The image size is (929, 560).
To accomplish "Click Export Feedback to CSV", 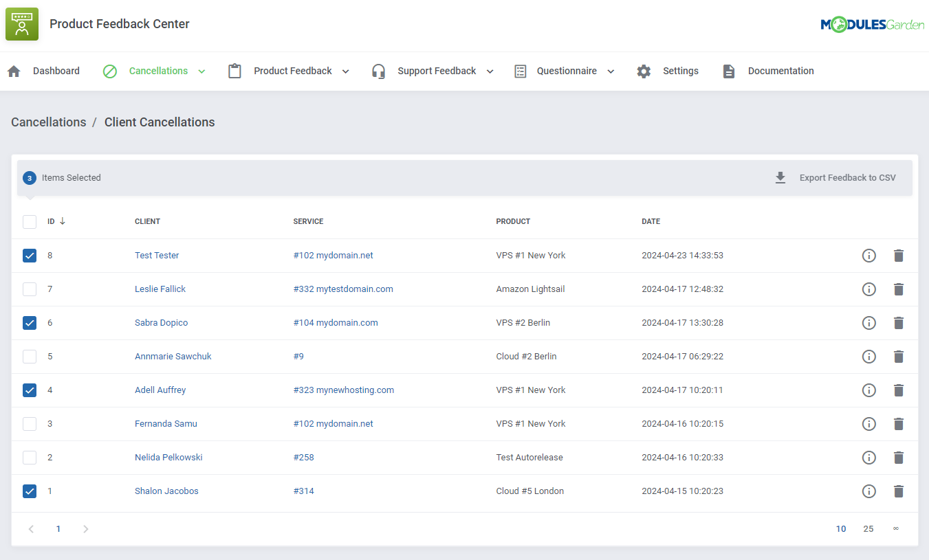I will pyautogui.click(x=847, y=177).
